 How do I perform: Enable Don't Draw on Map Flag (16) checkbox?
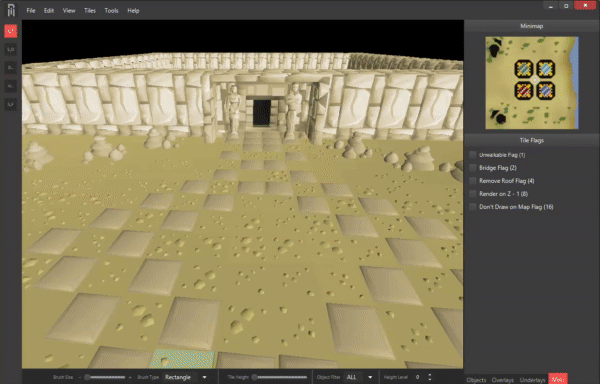473,207
